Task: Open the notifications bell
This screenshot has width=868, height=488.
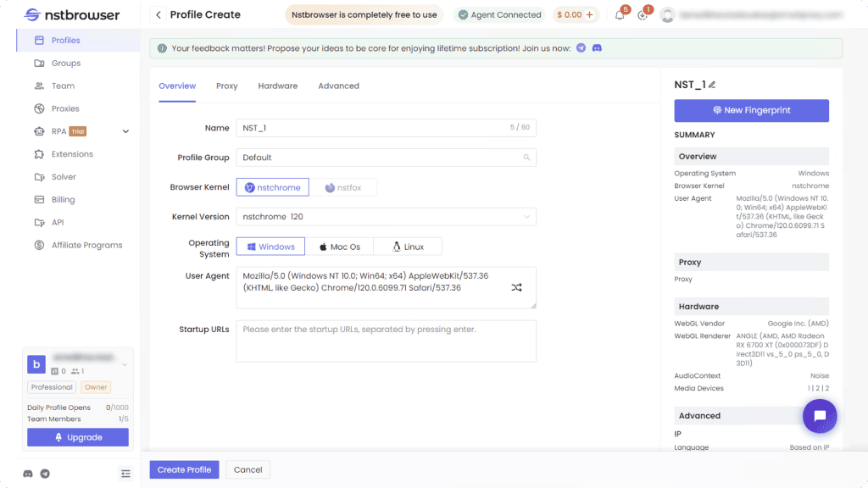Action: (620, 15)
